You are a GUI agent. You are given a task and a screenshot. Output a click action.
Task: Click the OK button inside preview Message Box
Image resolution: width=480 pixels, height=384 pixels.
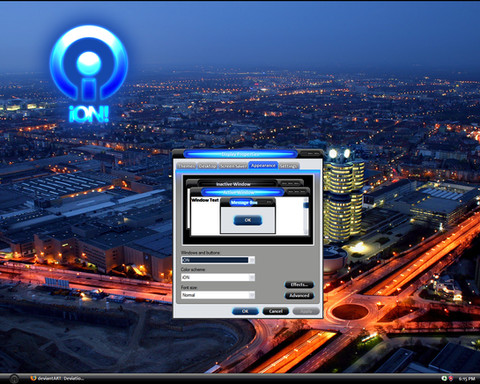248,220
